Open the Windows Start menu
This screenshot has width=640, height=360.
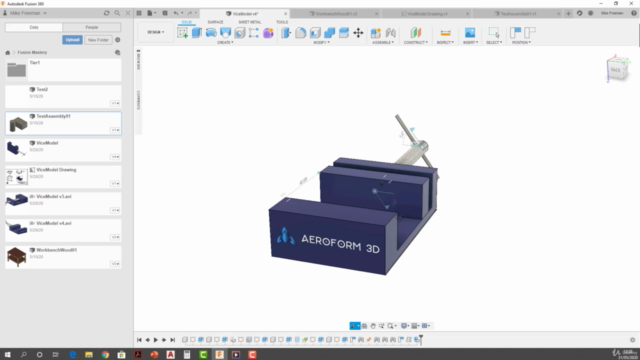7,354
